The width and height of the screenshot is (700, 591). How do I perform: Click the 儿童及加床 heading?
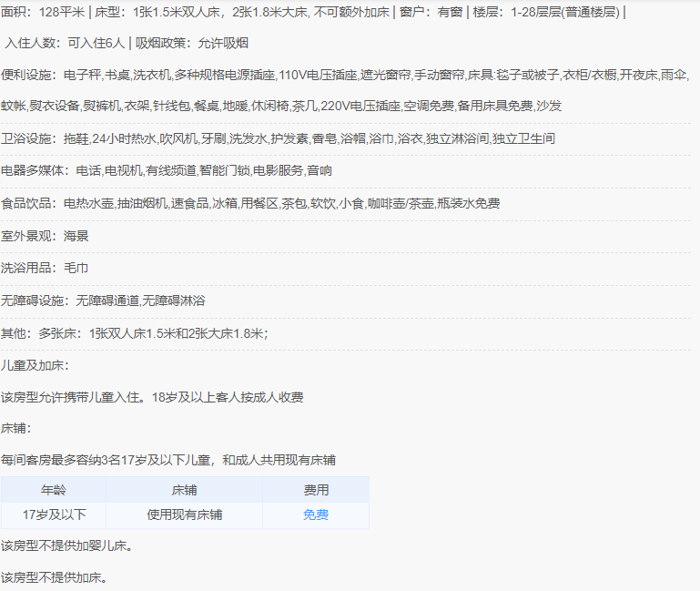click(x=34, y=365)
